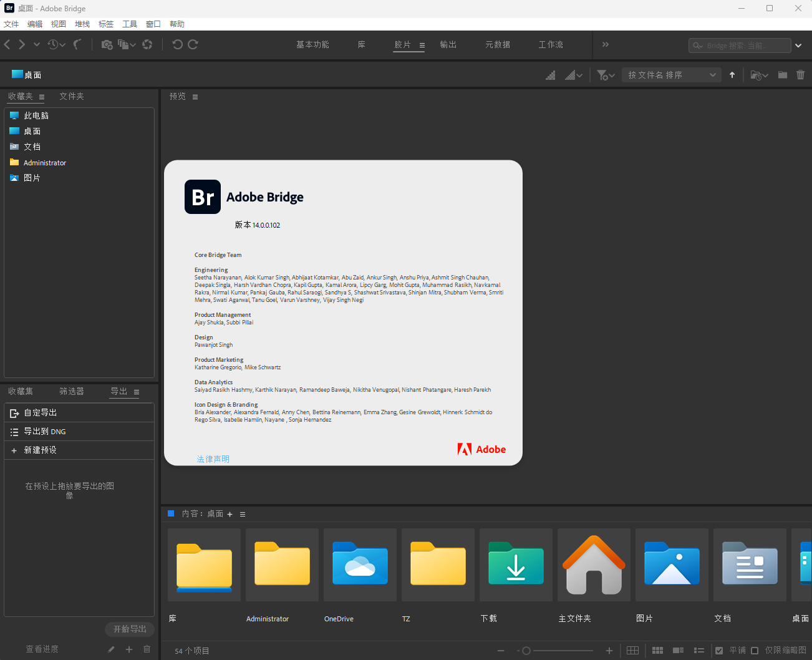Click plus icon next to 内容: 桌面

pos(230,515)
